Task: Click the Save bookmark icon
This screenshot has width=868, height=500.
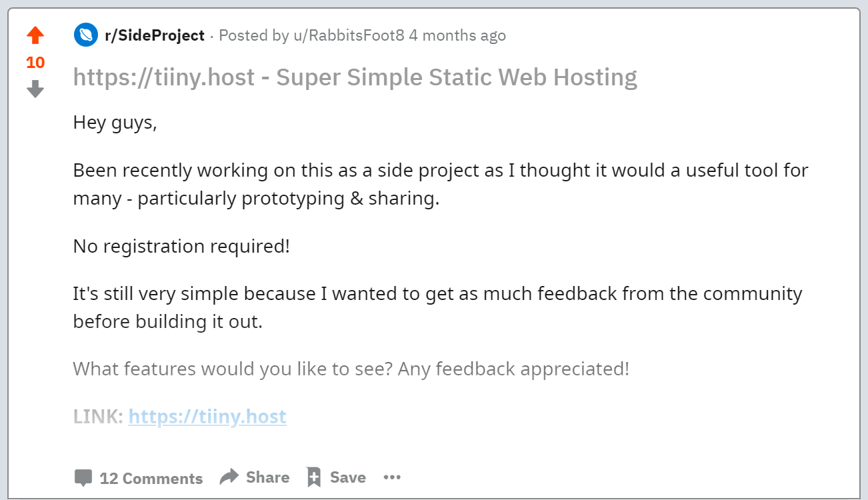Action: click(314, 477)
